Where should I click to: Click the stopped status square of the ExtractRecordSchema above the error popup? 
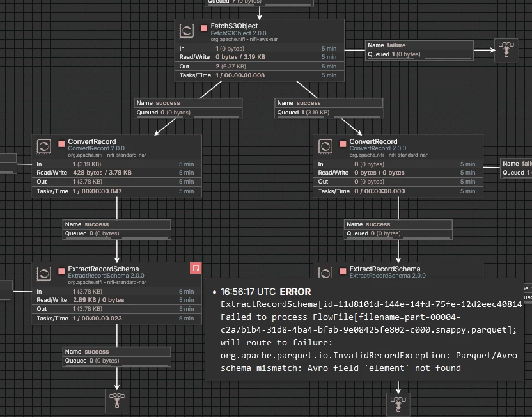tap(343, 271)
